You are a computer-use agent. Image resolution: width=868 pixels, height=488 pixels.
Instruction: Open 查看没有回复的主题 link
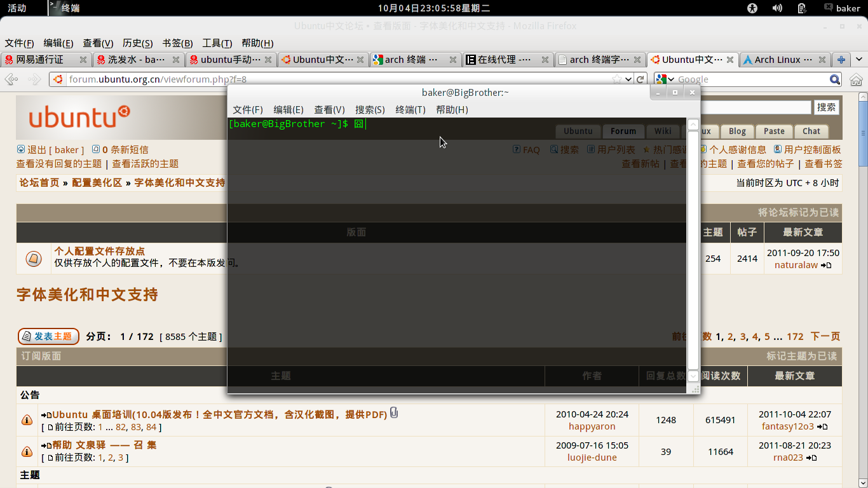tap(59, 163)
